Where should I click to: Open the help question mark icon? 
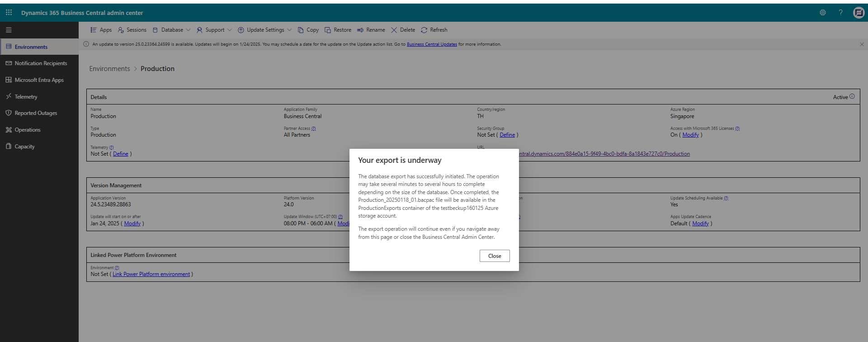pos(840,13)
